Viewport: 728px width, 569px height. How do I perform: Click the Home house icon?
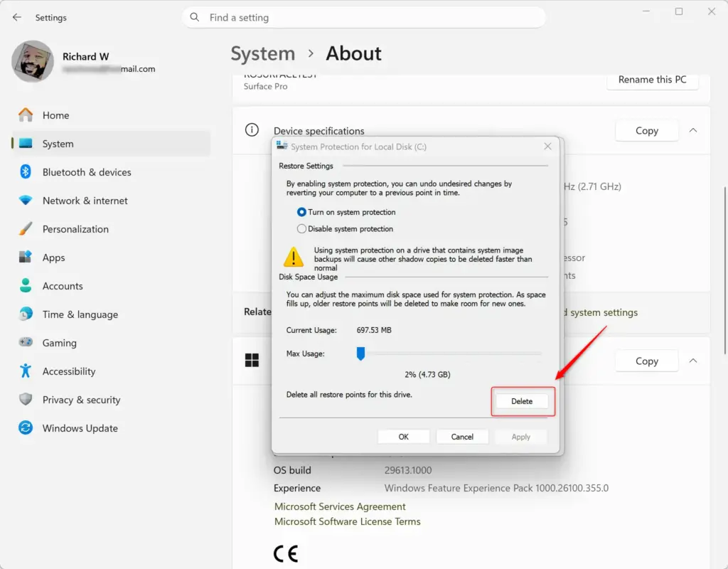(x=26, y=115)
